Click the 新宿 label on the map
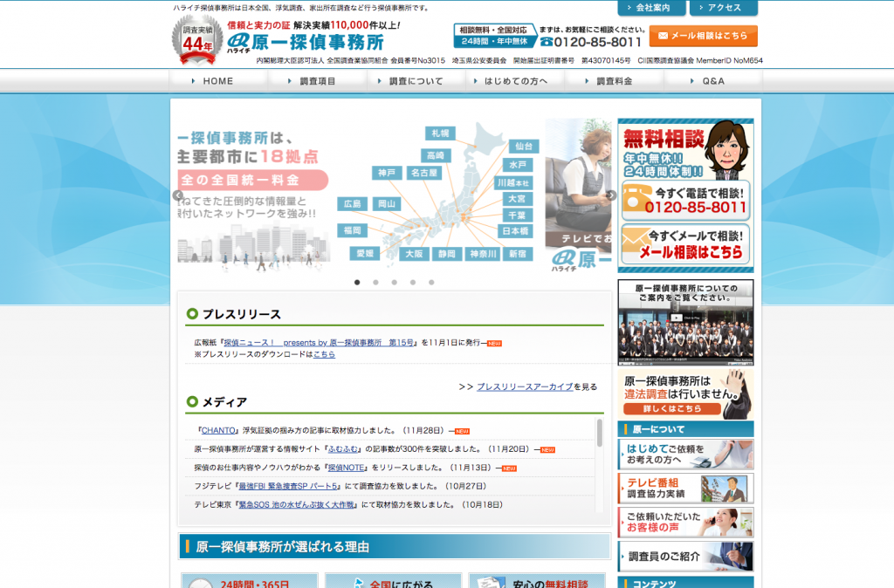This screenshot has height=588, width=894. 518,254
